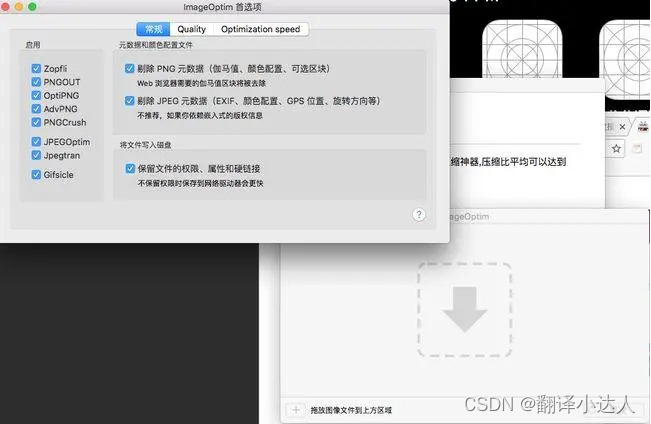Image resolution: width=651 pixels, height=424 pixels.
Task: Toggle the strip PNG metadata checkbox
Action: 130,68
